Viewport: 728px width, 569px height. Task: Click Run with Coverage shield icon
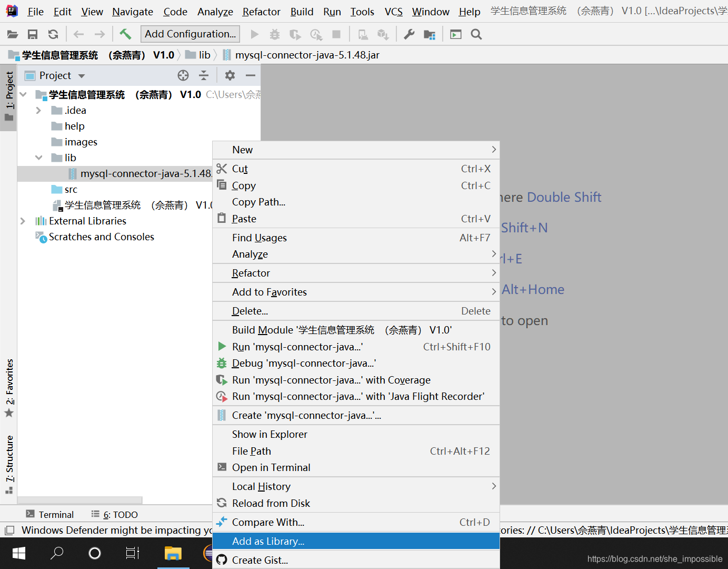click(x=295, y=34)
